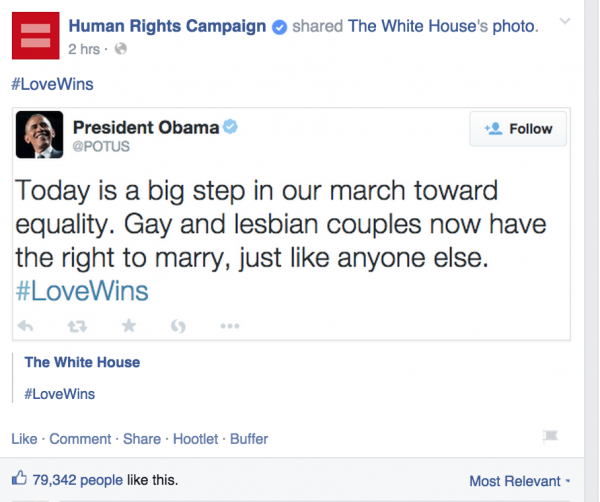Click President Obama's profile photo
This screenshot has width=600, height=502.
[x=39, y=135]
